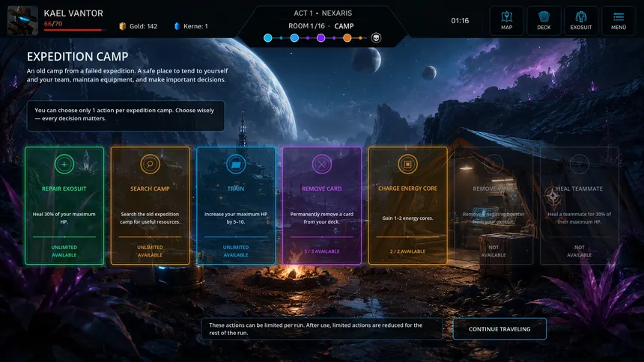Viewport: 644px width, 362px height.
Task: Choose the Remove Card action title
Action: coord(321,188)
